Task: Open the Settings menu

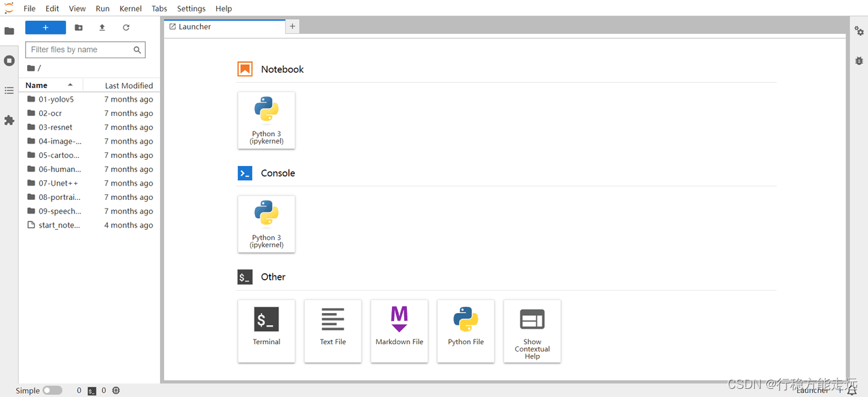Action: pos(191,9)
